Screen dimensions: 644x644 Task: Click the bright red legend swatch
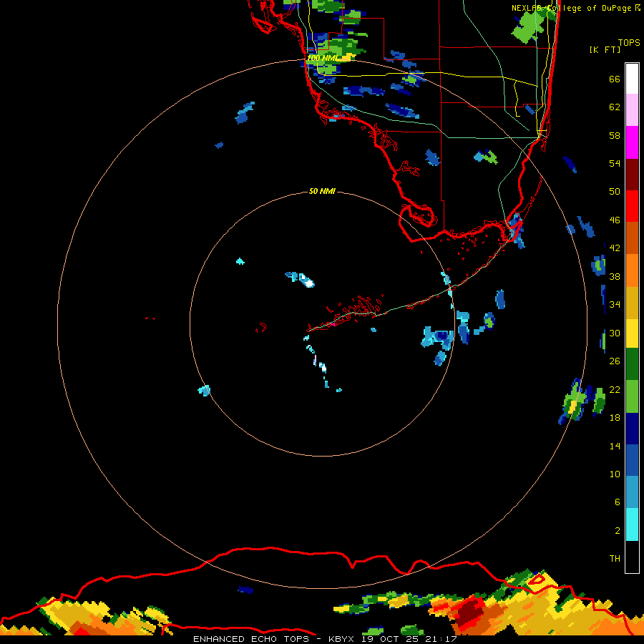pyautogui.click(x=632, y=206)
